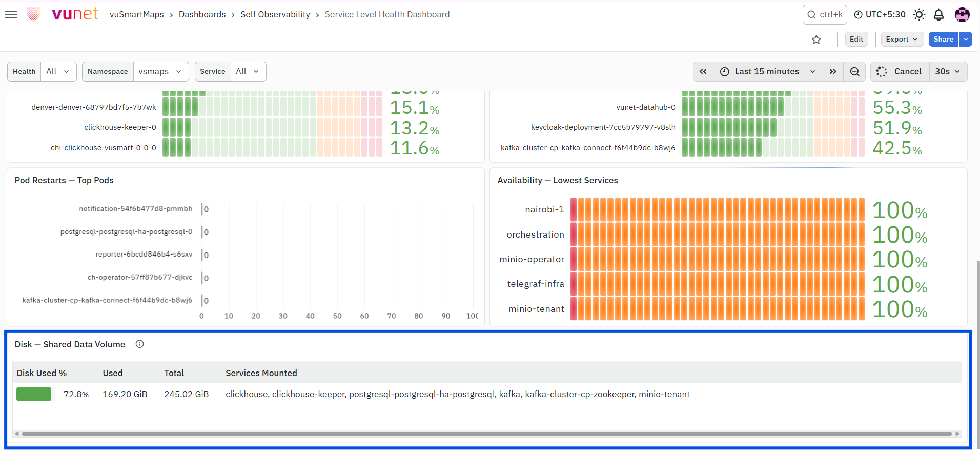Image resolution: width=980 pixels, height=450 pixels.
Task: Shift time range backward with double-left arrow
Action: pyautogui.click(x=703, y=71)
